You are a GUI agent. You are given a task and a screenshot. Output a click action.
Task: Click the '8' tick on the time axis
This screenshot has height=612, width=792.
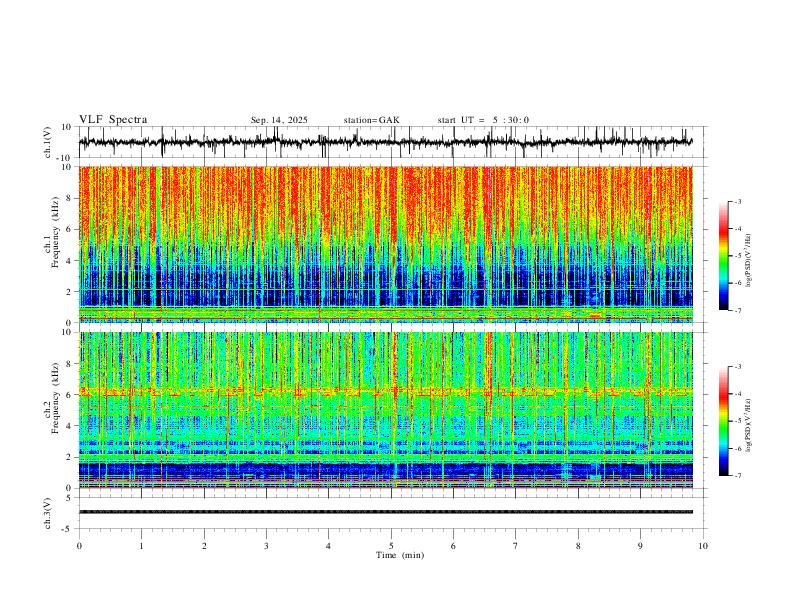(x=578, y=546)
